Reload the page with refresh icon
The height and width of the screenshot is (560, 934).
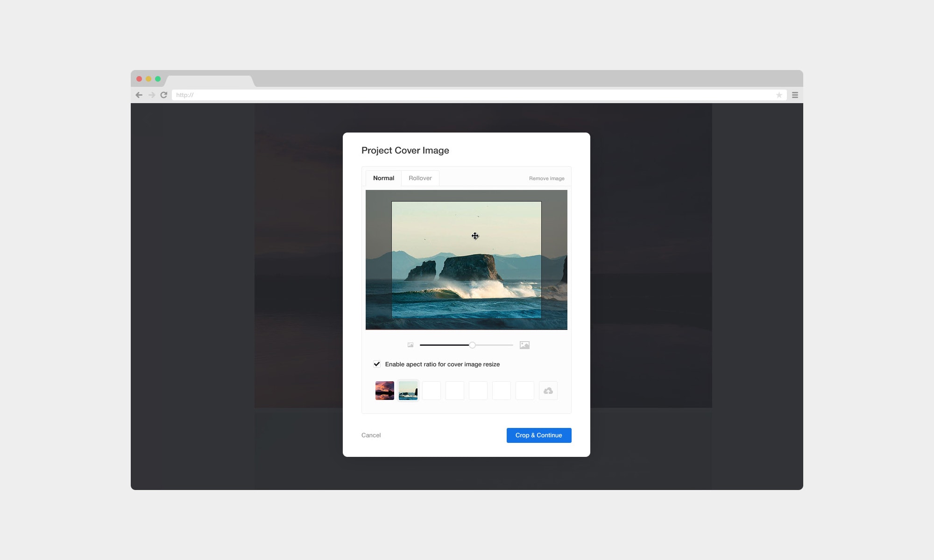point(164,95)
